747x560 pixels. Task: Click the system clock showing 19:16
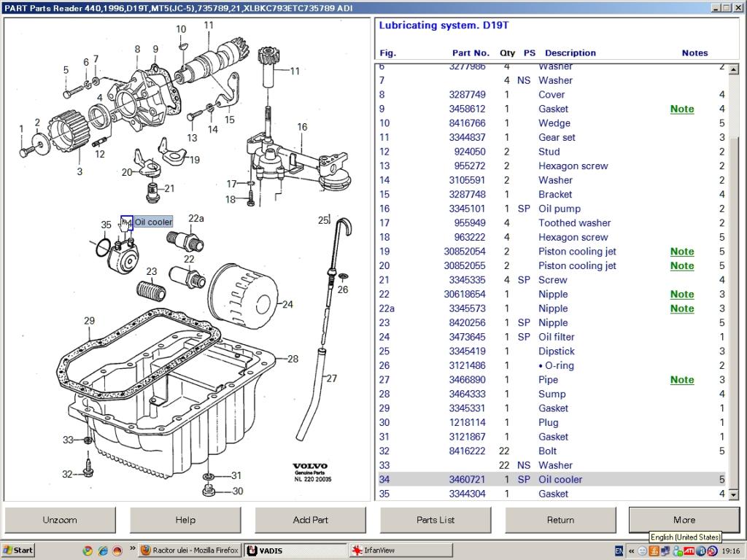731,551
